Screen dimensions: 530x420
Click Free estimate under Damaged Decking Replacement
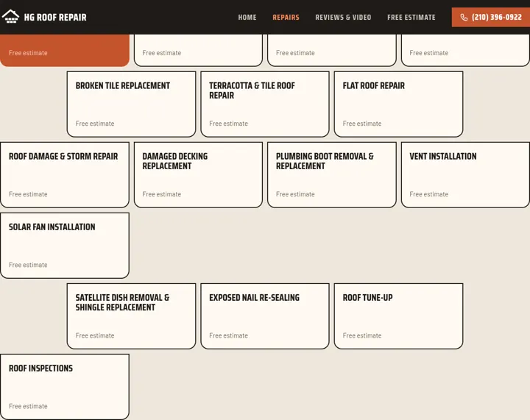161,194
